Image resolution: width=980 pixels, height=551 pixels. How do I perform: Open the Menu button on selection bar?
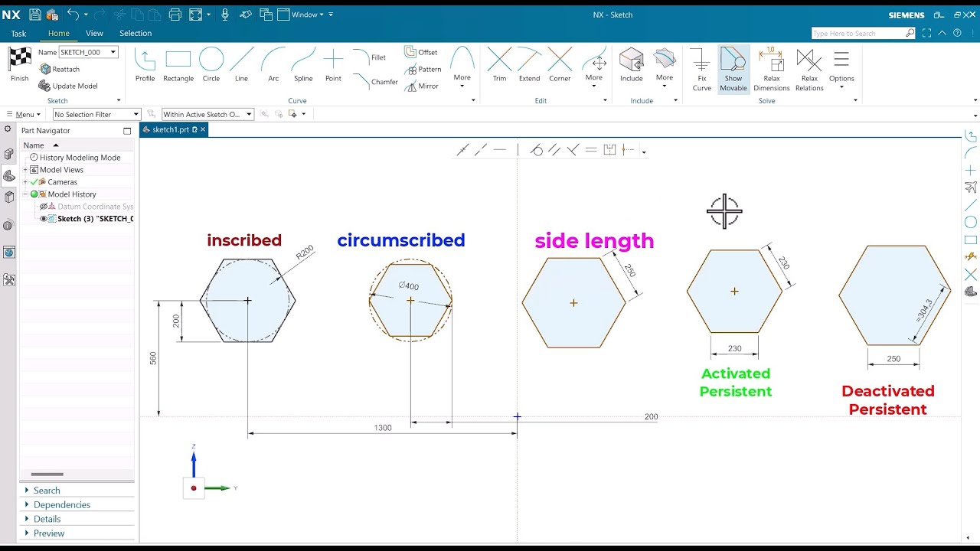pyautogui.click(x=22, y=114)
